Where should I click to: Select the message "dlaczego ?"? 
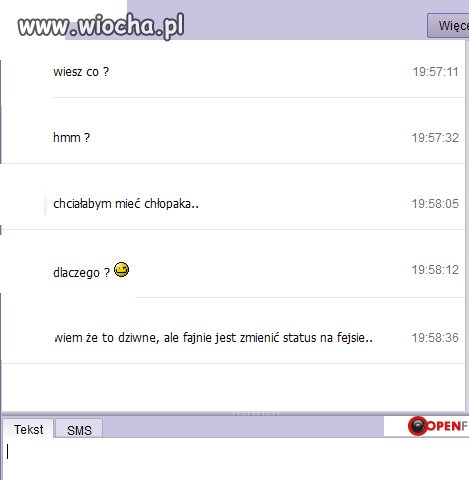tap(81, 272)
